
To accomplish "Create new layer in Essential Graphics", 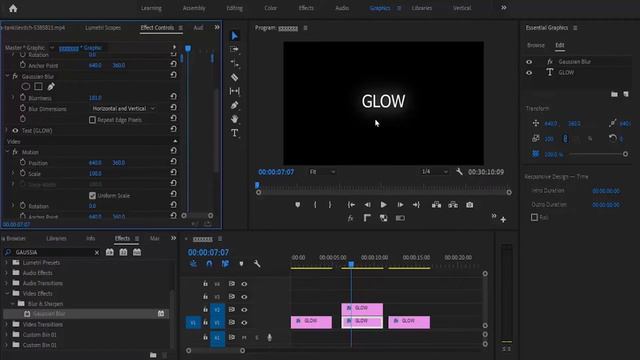I will click(x=626, y=94).
